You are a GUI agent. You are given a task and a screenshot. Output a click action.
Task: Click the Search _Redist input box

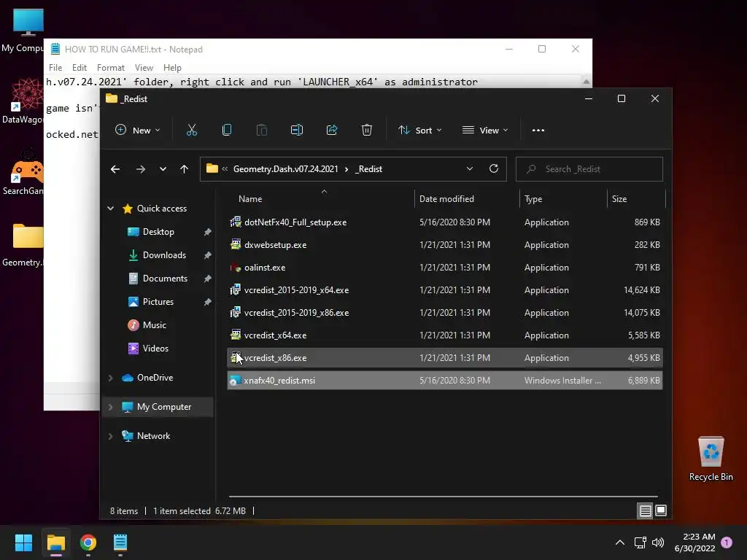pos(589,169)
